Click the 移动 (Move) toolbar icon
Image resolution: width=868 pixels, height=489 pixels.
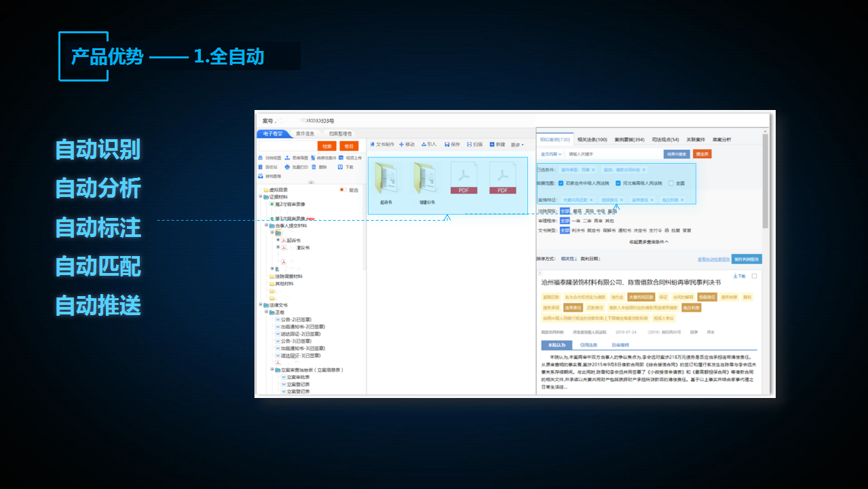(x=402, y=145)
